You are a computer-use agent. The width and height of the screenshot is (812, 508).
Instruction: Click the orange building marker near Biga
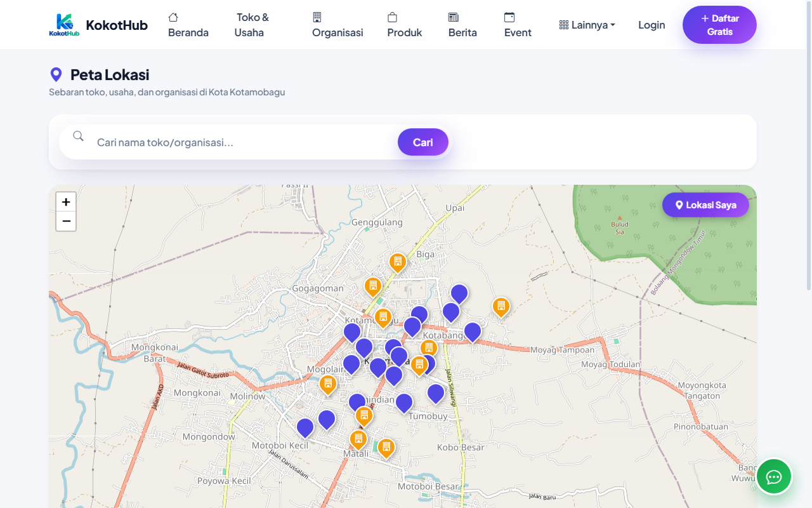398,263
